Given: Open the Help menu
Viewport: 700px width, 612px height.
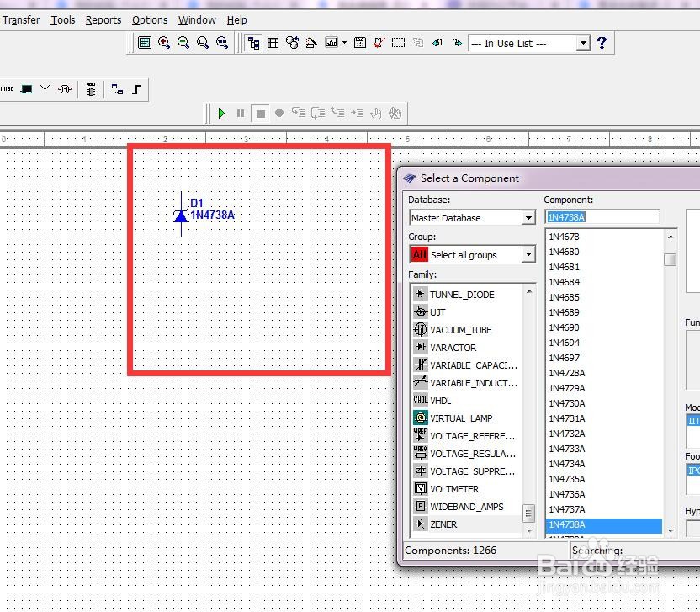Looking at the screenshot, I should [236, 20].
